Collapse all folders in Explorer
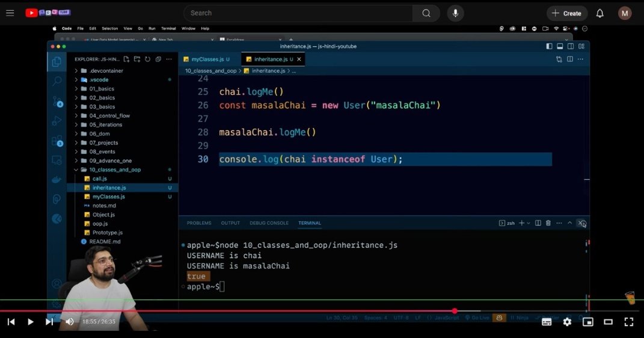The width and height of the screenshot is (644, 338). pyautogui.click(x=158, y=59)
